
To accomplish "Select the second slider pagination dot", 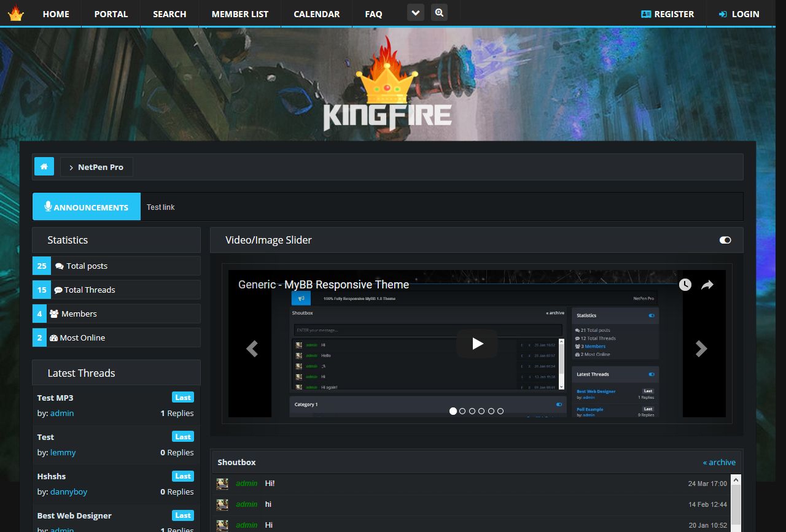I will [462, 411].
